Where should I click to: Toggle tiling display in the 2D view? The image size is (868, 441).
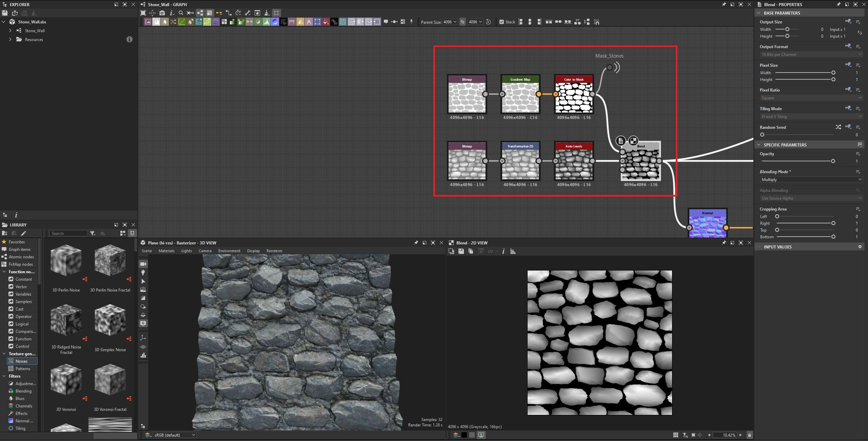pyautogui.click(x=676, y=435)
